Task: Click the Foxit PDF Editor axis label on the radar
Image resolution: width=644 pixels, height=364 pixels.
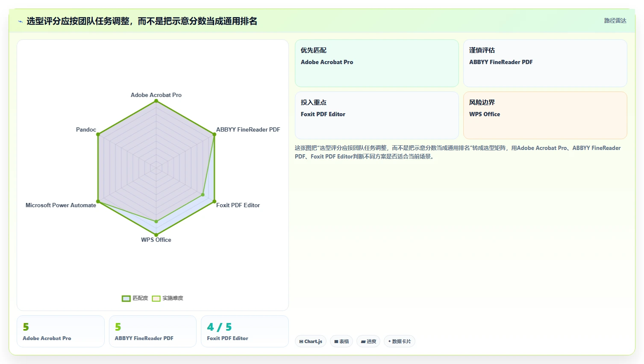Action: [238, 205]
